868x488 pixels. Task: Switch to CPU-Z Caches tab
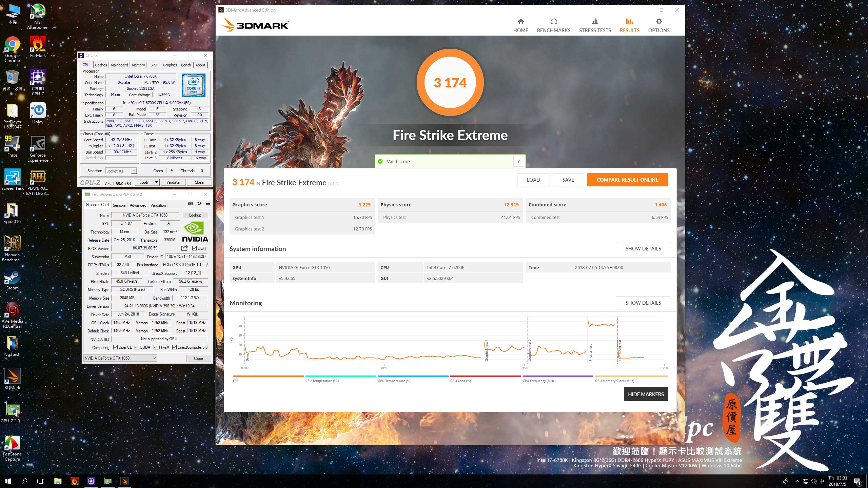click(x=101, y=65)
